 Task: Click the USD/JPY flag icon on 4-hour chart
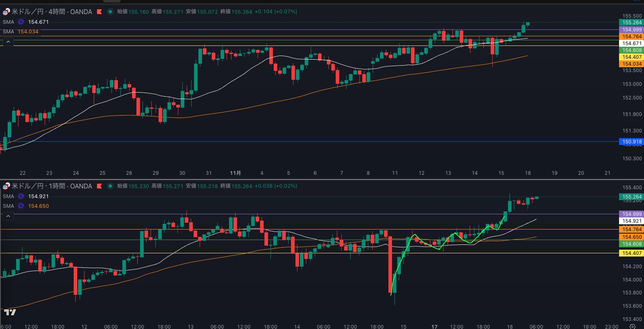click(x=6, y=12)
